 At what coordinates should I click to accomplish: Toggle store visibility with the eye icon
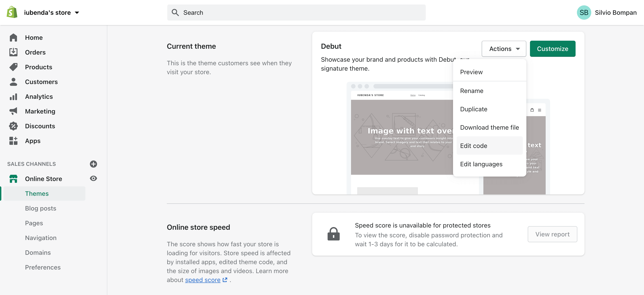coord(93,178)
